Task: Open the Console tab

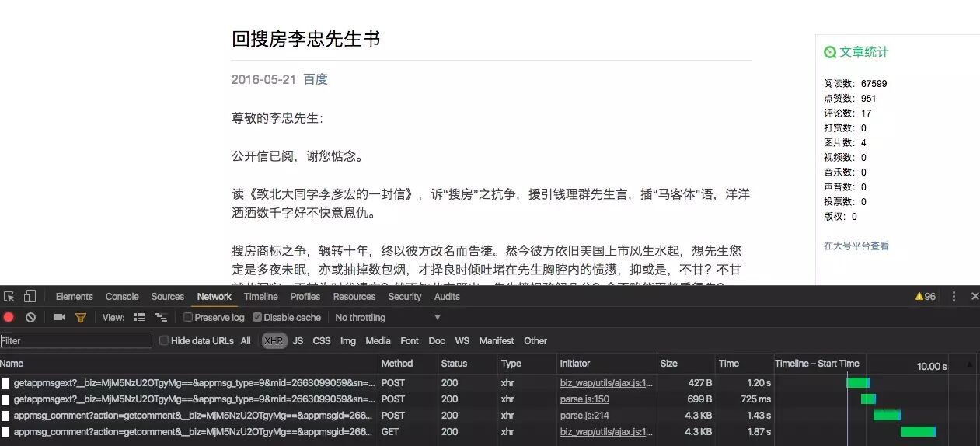Action: click(122, 296)
